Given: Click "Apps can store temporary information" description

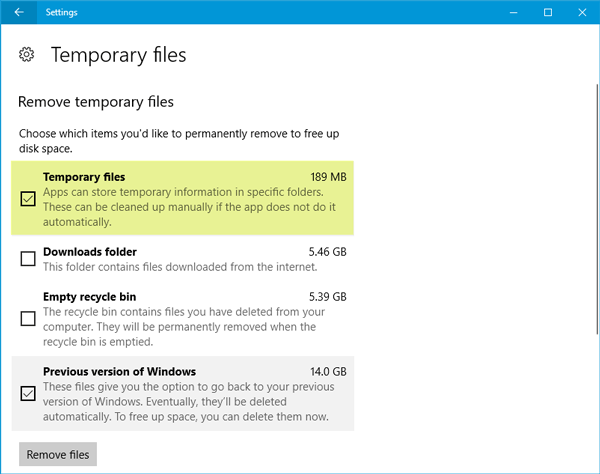Looking at the screenshot, I should point(189,207).
